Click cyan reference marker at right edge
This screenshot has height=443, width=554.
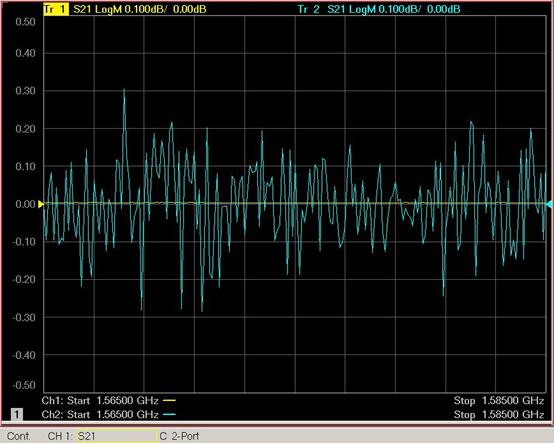[x=549, y=204]
